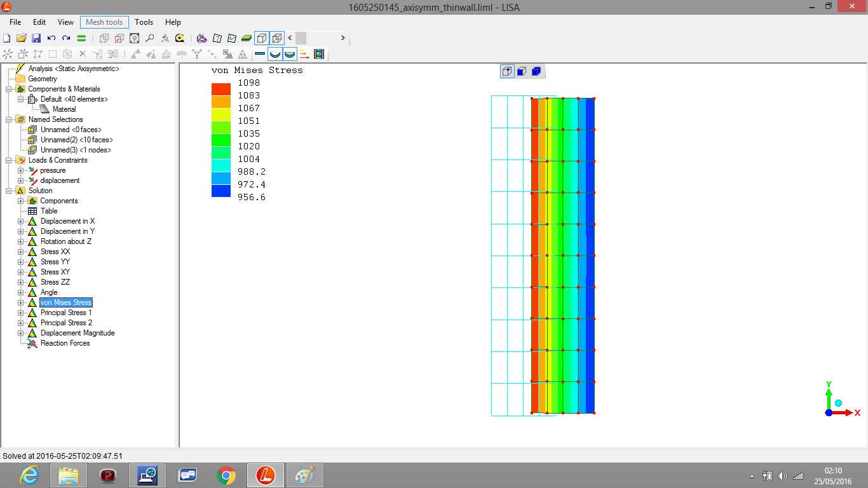Select the tape measure tool
868x488 pixels.
180,38
